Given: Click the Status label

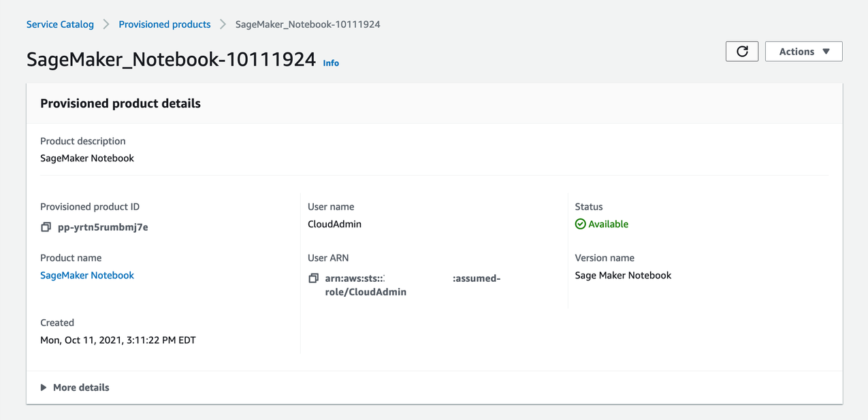Looking at the screenshot, I should [x=589, y=207].
